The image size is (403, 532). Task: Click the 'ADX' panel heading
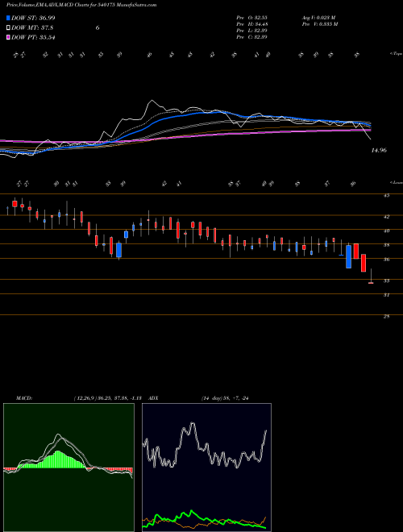click(x=154, y=398)
